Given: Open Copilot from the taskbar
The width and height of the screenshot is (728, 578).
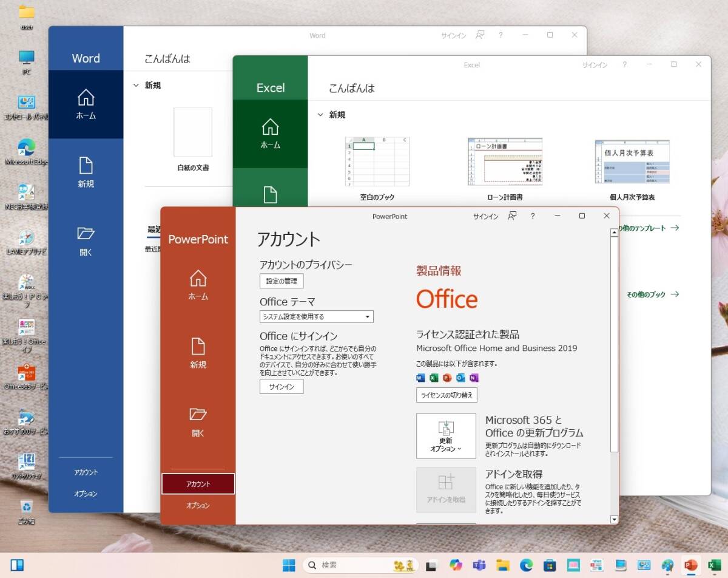Looking at the screenshot, I should pyautogui.click(x=456, y=565).
